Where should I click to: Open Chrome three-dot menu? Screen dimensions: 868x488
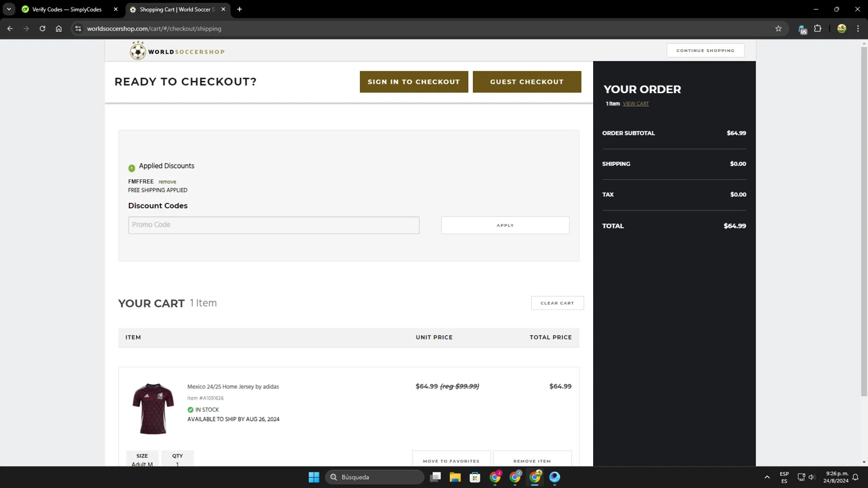[858, 28]
